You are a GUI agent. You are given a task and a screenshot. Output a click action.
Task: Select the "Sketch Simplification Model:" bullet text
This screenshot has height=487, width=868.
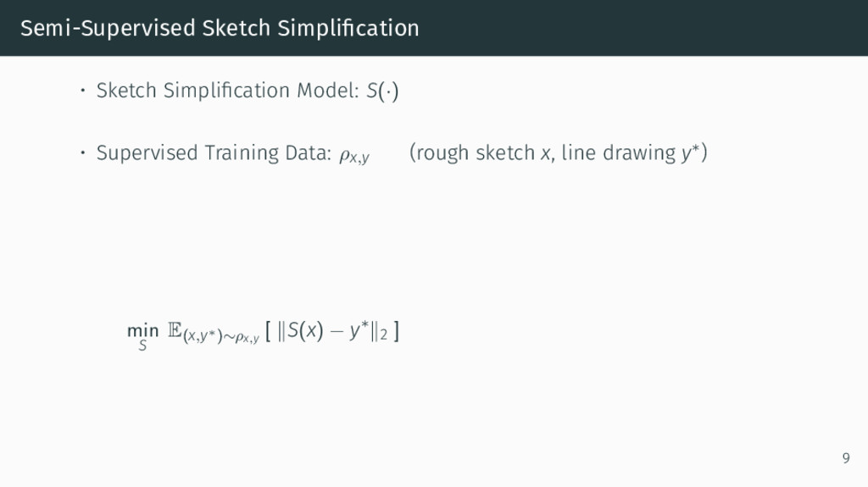(228, 91)
